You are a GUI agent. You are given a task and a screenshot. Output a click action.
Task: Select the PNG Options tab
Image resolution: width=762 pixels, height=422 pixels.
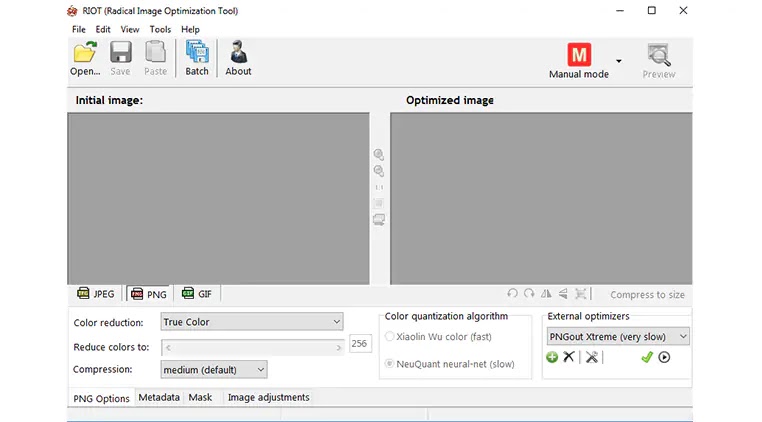coord(102,398)
